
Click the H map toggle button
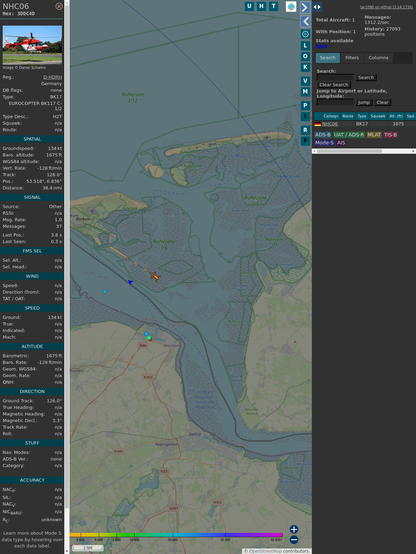(x=261, y=6)
